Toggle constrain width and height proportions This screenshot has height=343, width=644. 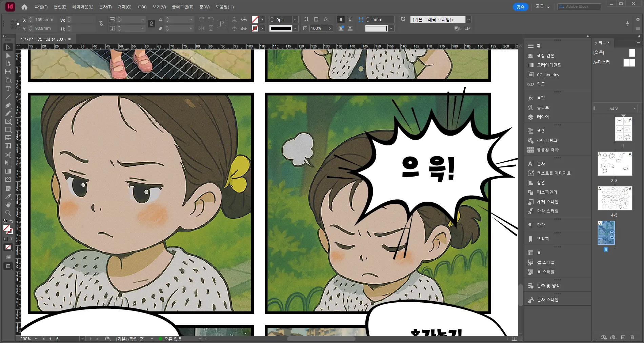point(101,24)
